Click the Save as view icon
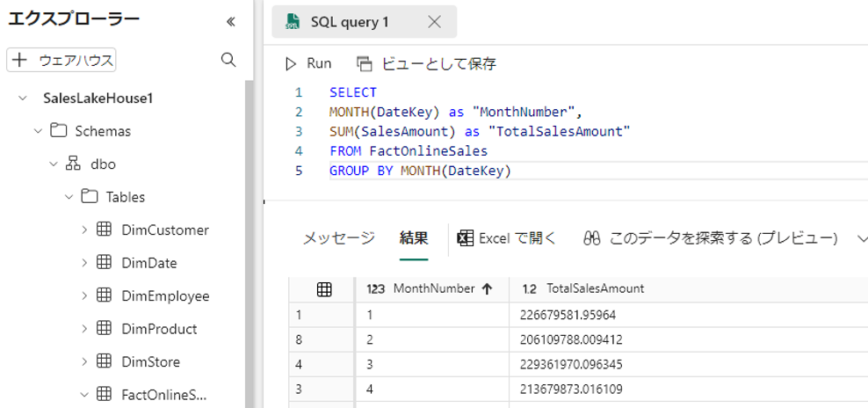Screen dimensions: 868x408 [x=365, y=63]
